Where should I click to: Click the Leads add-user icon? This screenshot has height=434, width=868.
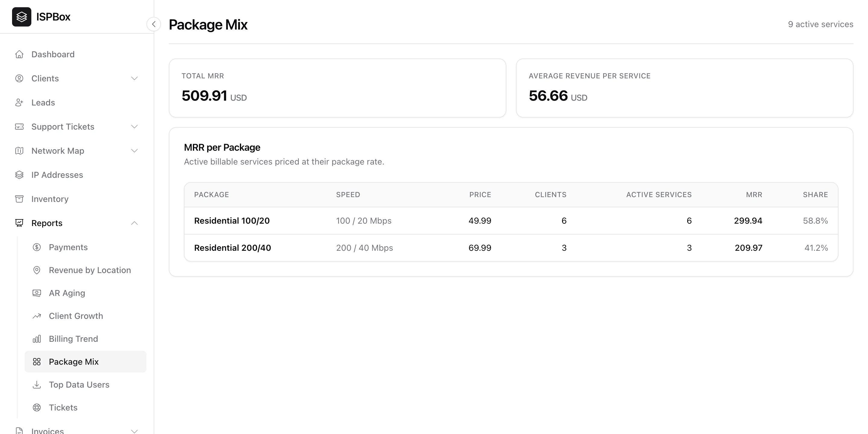19,102
